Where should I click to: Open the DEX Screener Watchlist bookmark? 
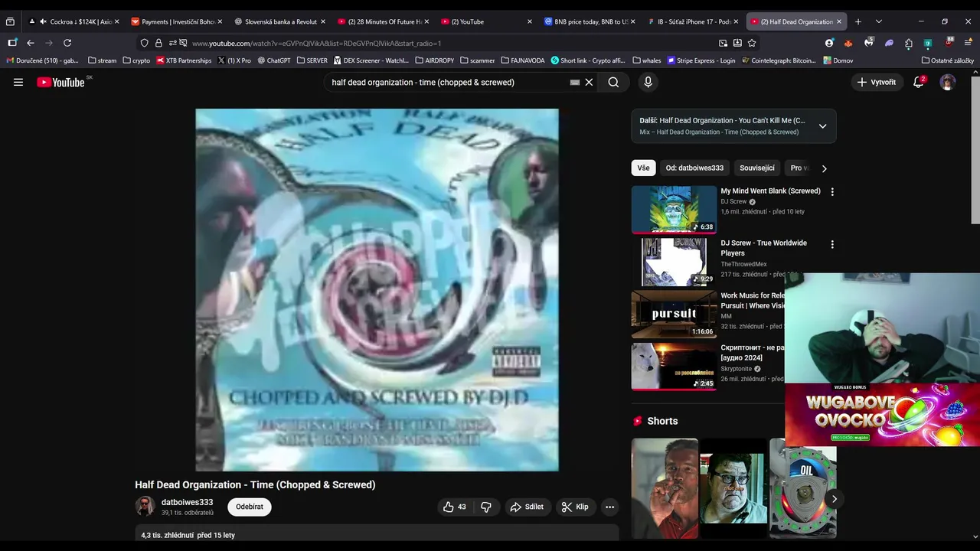371,60
